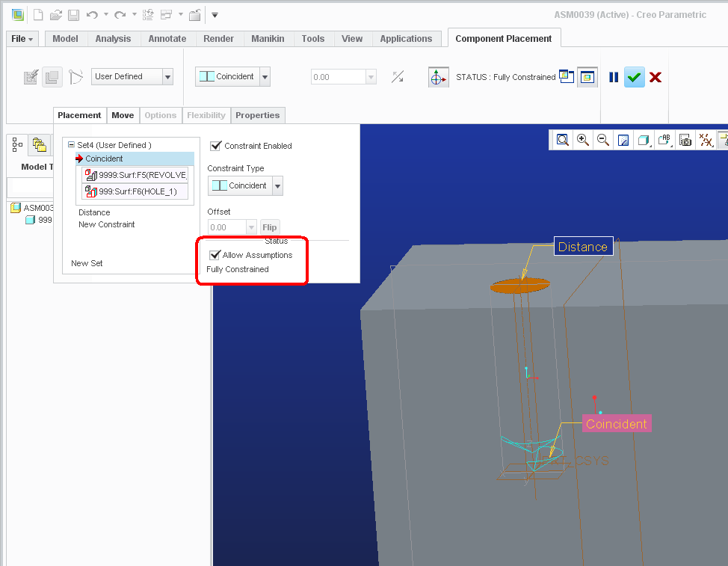The image size is (728, 566).
Task: Switch to the View ribbon tab
Action: pos(352,39)
